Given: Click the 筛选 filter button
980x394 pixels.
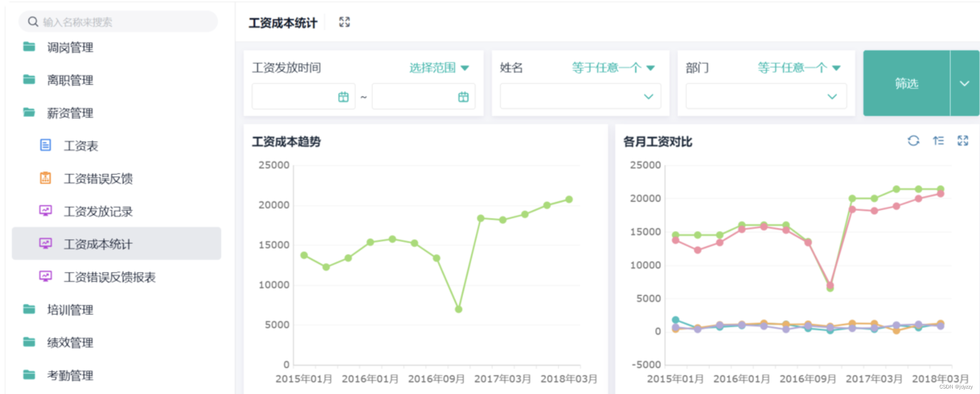Looking at the screenshot, I should pos(907,83).
